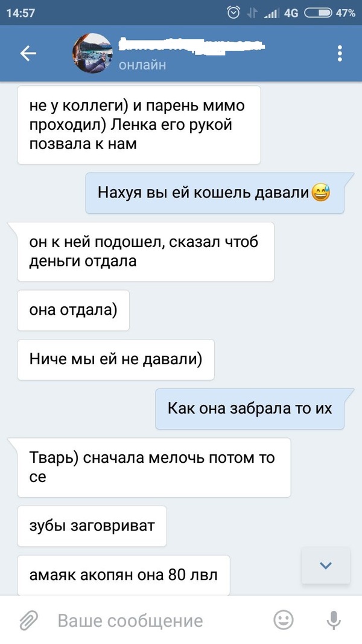Screen dimensions: 362x644
Task: Select message 'он к ней подошел, сказал'
Action: [x=145, y=251]
